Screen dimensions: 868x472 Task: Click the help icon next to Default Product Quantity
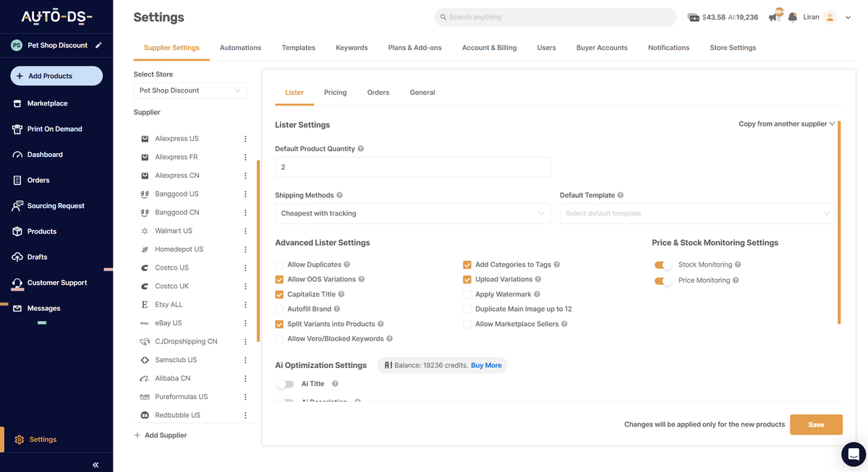coord(361,150)
